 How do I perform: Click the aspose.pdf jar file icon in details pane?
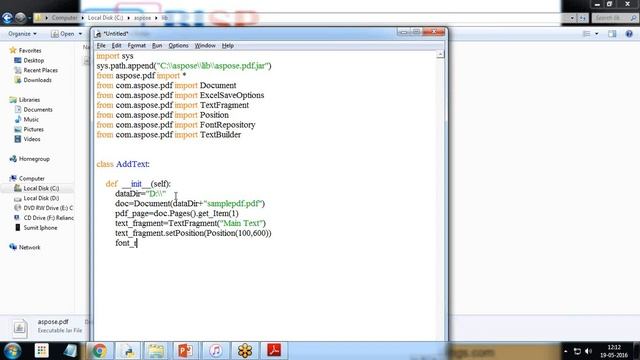pyautogui.click(x=19, y=327)
